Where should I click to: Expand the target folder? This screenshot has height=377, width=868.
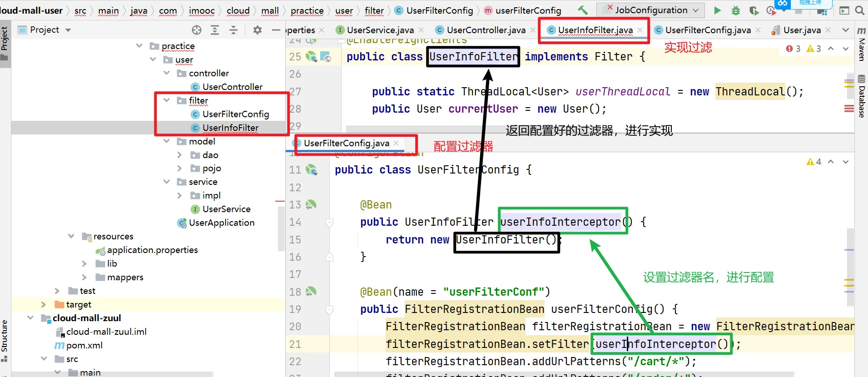44,304
